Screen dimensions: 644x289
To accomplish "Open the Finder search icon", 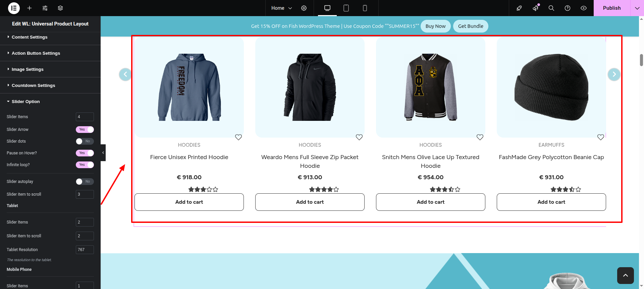I will tap(551, 8).
